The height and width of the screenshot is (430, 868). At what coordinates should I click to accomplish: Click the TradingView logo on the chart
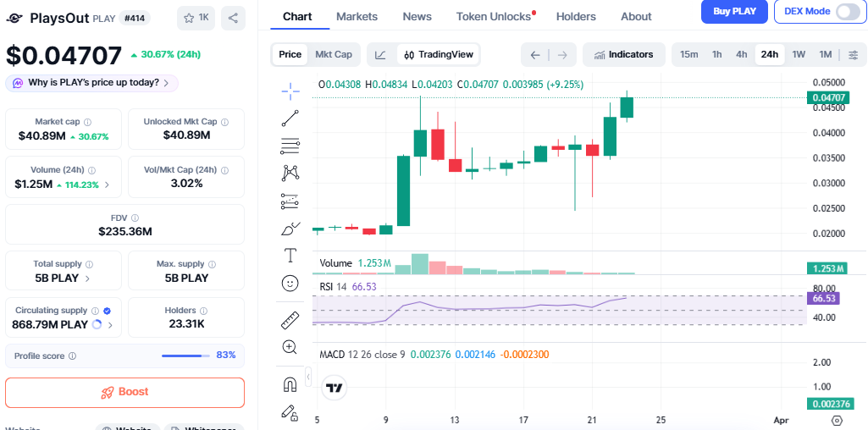pos(334,388)
